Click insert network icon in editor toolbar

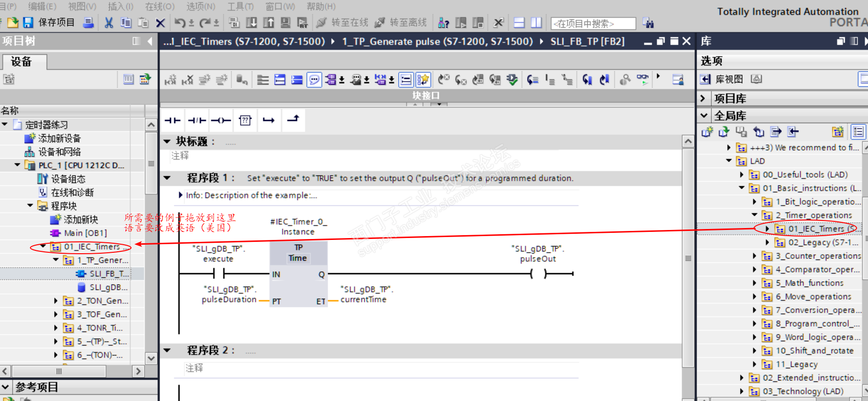click(170, 79)
